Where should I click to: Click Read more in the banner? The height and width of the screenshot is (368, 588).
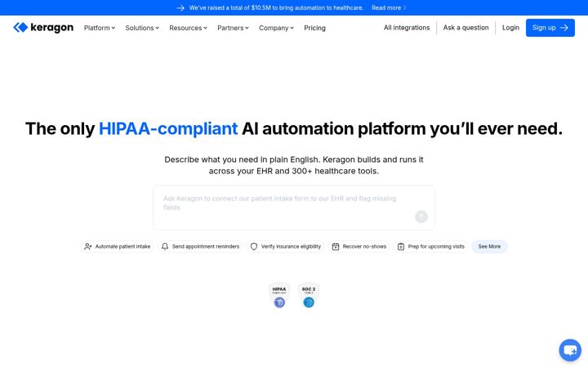pos(389,8)
